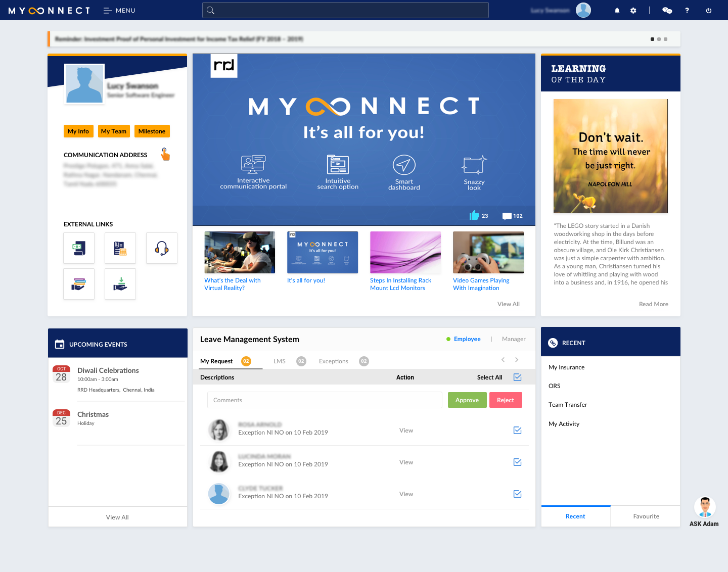The width and height of the screenshot is (728, 572).
Task: Click the user avatar in header
Action: 583,10
